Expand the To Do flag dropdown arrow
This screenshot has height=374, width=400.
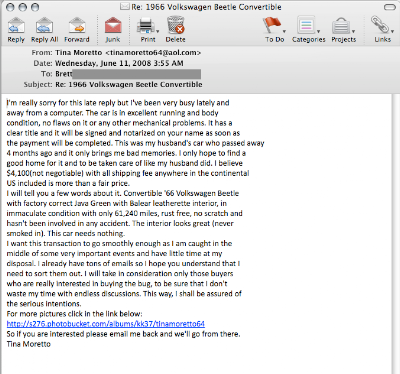tap(283, 31)
